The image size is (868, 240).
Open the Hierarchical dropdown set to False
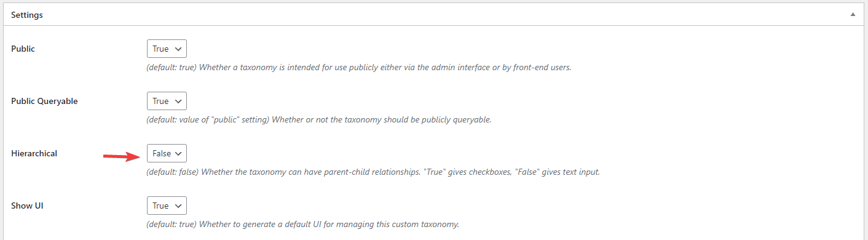point(167,153)
